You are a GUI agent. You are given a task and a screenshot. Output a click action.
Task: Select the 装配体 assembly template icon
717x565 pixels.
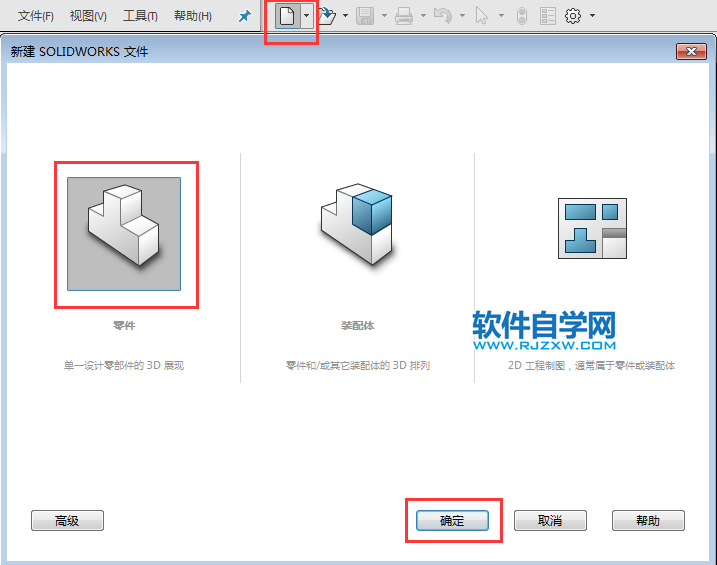pos(357,224)
